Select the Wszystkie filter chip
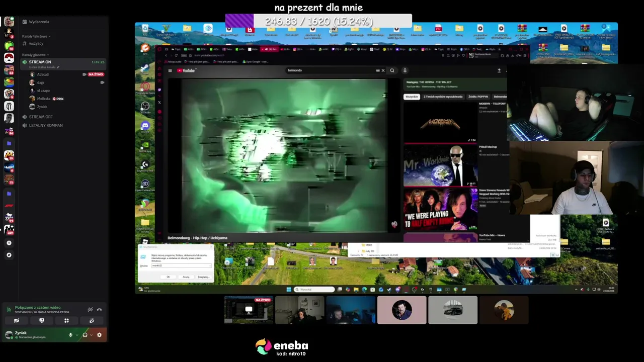The height and width of the screenshot is (362, 644). (412, 97)
